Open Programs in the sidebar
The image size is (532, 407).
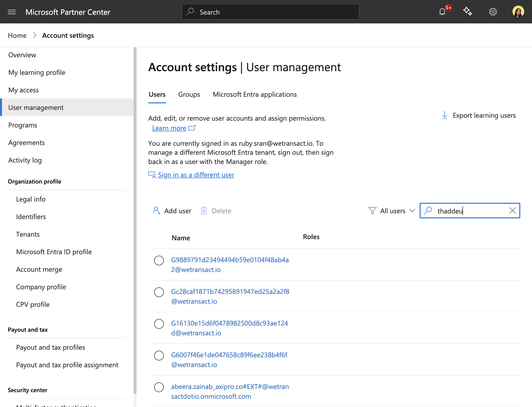(x=23, y=125)
